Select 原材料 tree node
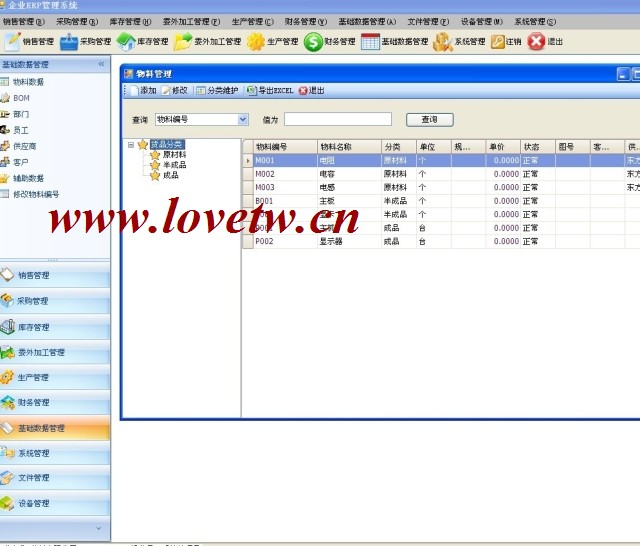 [x=174, y=155]
